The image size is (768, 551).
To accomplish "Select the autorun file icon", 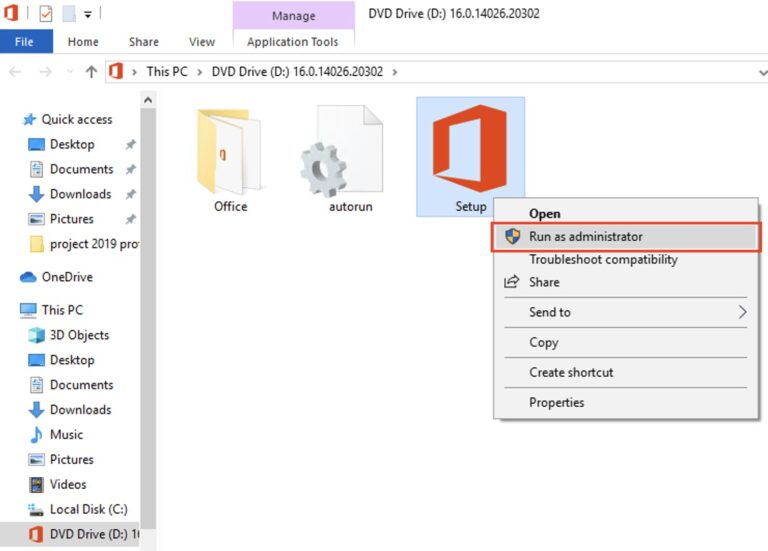I will (342, 151).
